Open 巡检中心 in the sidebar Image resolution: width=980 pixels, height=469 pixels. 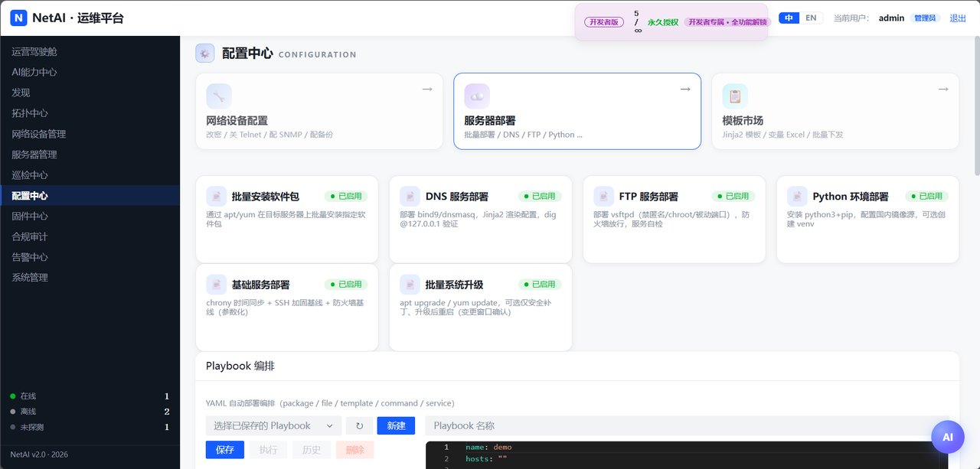[90, 175]
